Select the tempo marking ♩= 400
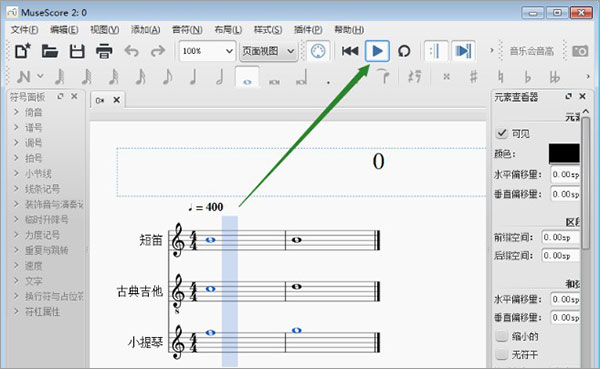The image size is (600, 369). pos(206,207)
